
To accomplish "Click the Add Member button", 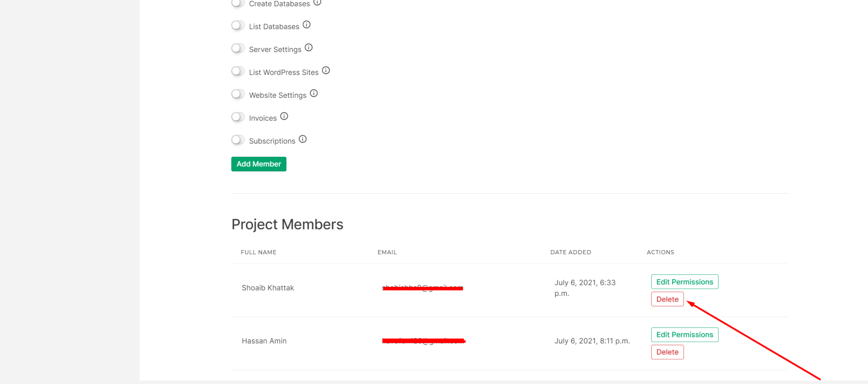I will pyautogui.click(x=259, y=164).
